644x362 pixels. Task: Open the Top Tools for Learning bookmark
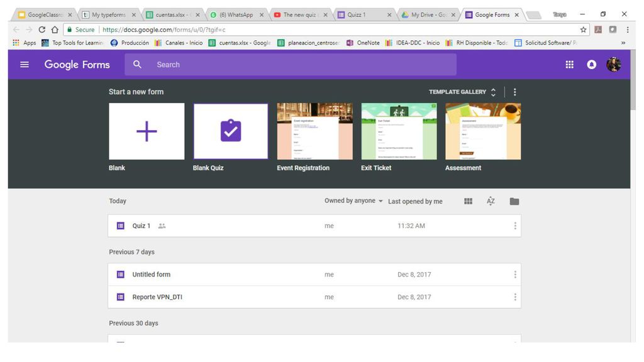[x=72, y=43]
